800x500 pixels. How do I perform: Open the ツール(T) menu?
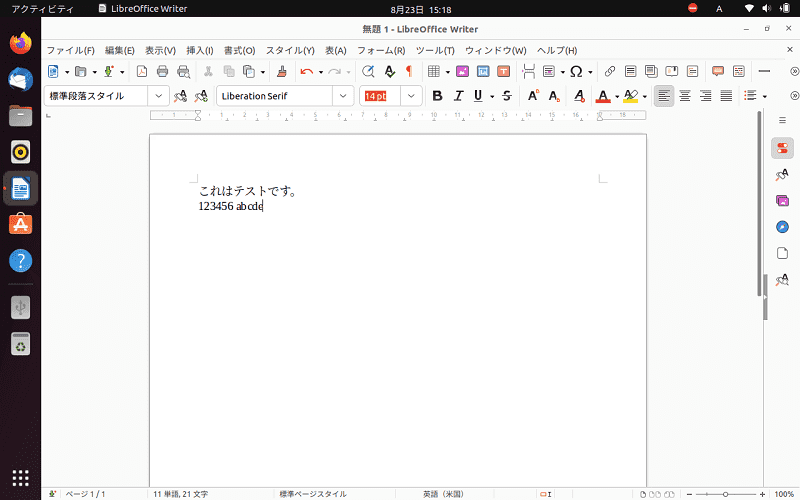pos(435,51)
